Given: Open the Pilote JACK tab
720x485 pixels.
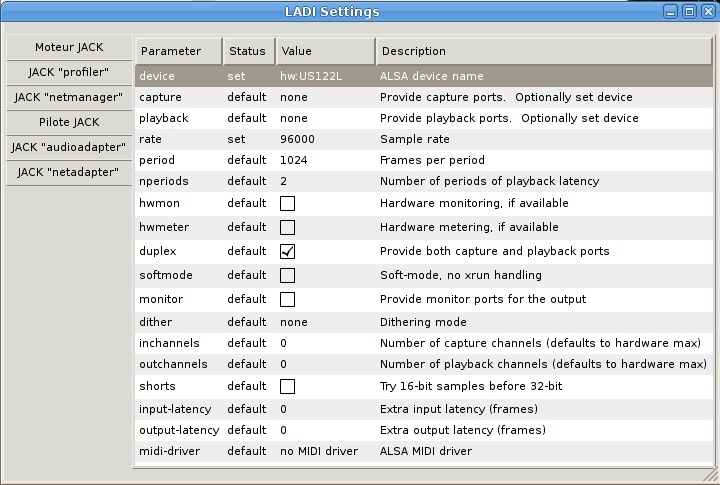Looking at the screenshot, I should tap(69, 122).
